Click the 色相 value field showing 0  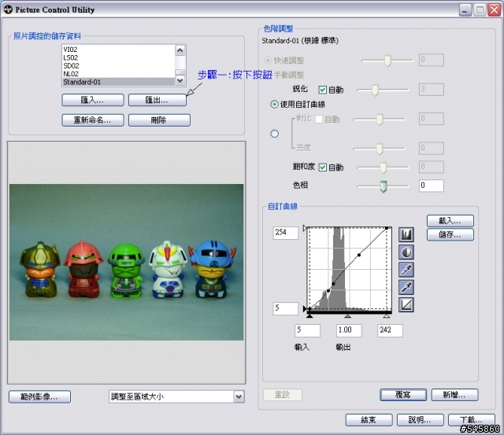pyautogui.click(x=431, y=186)
